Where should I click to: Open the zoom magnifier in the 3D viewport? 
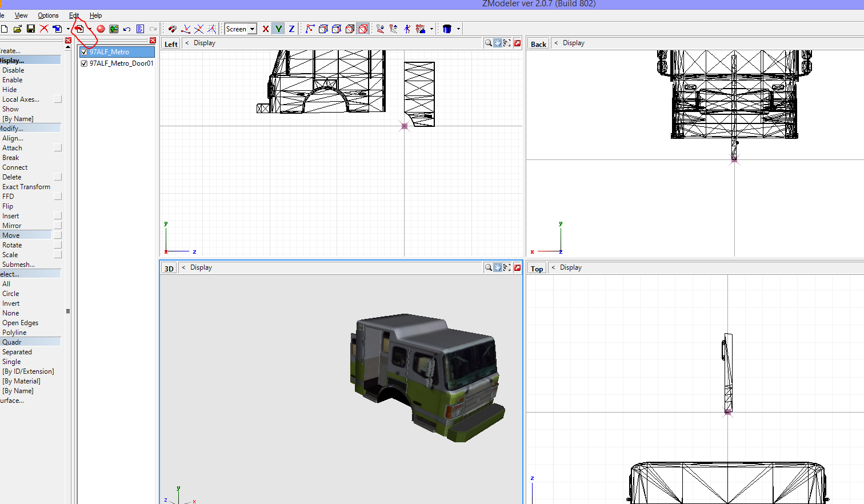tap(488, 267)
